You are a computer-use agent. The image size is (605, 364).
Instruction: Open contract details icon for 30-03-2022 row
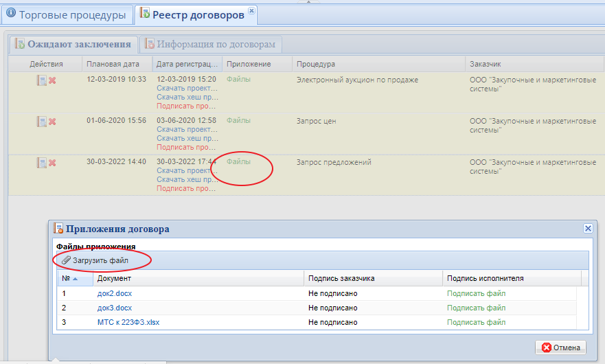pyautogui.click(x=41, y=163)
